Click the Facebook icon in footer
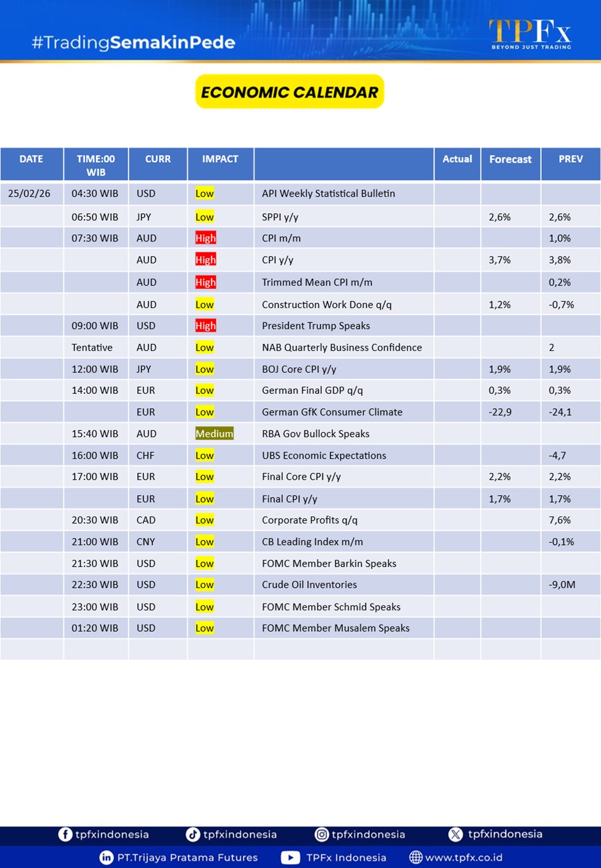 tap(65, 834)
